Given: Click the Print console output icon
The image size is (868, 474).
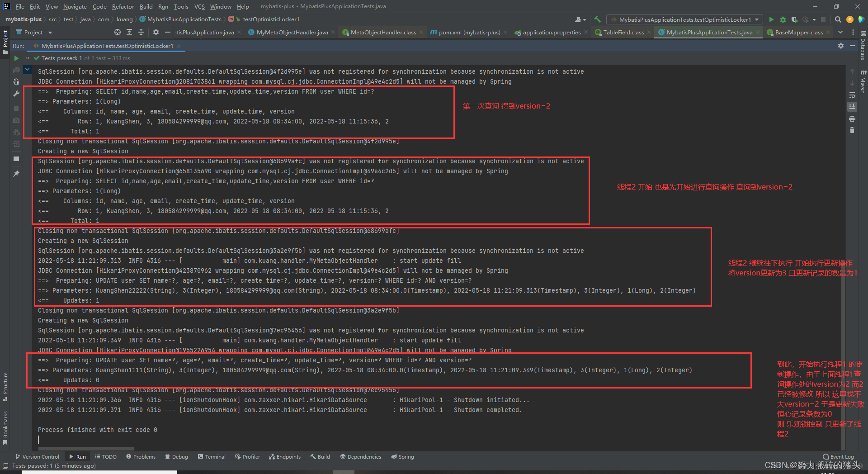Looking at the screenshot, I should pyautogui.click(x=852, y=118).
